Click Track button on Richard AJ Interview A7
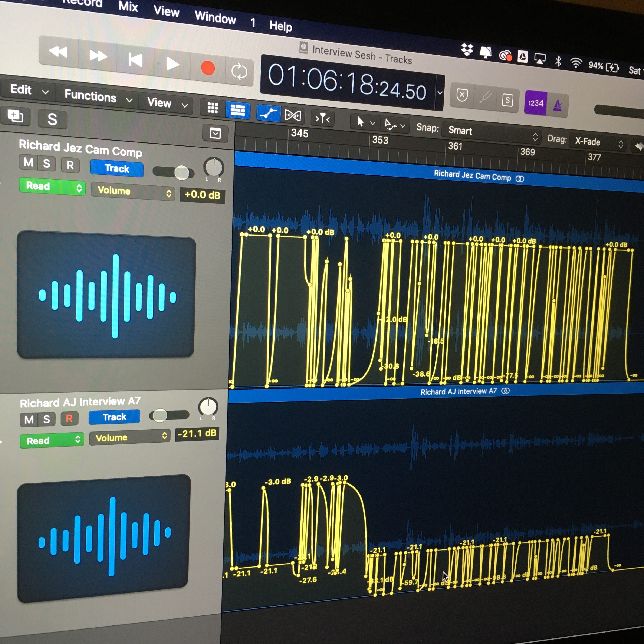644x644 pixels. click(x=114, y=417)
